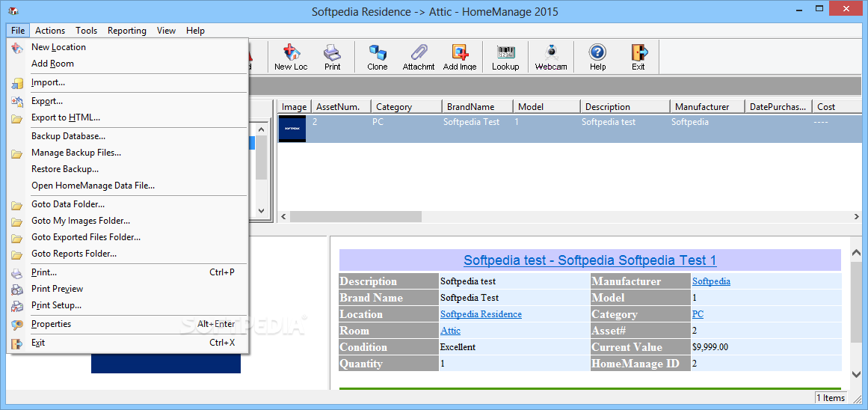Select Import... from File menu

(128, 82)
